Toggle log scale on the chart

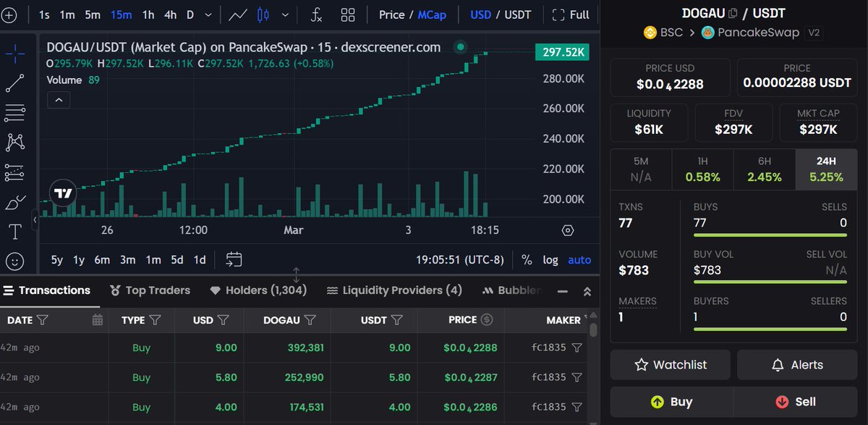click(550, 260)
